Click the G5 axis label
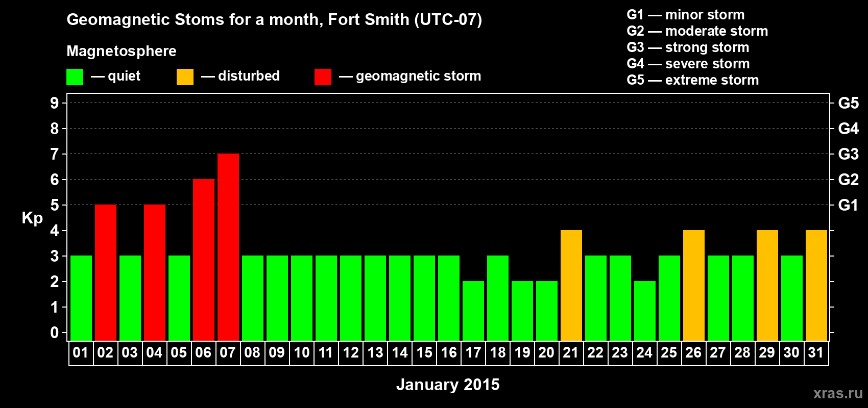 tap(849, 103)
